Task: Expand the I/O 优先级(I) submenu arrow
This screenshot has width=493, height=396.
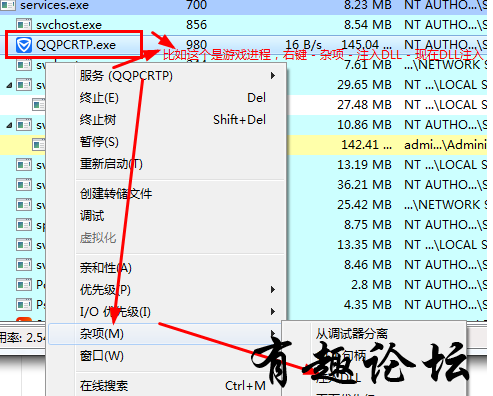Action: tap(273, 312)
